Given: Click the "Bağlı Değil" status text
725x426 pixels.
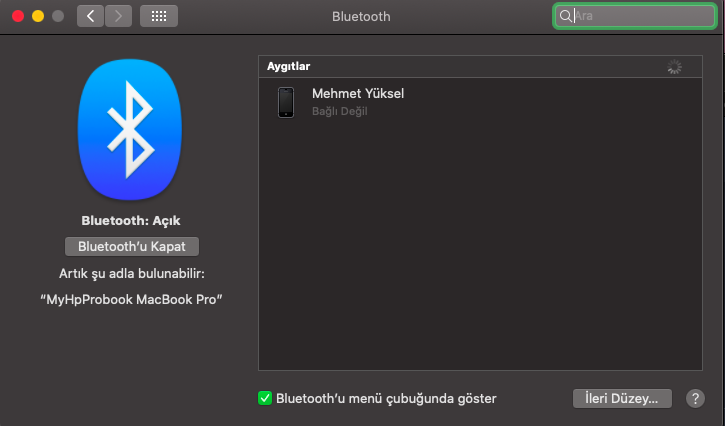Looking at the screenshot, I should [x=340, y=111].
